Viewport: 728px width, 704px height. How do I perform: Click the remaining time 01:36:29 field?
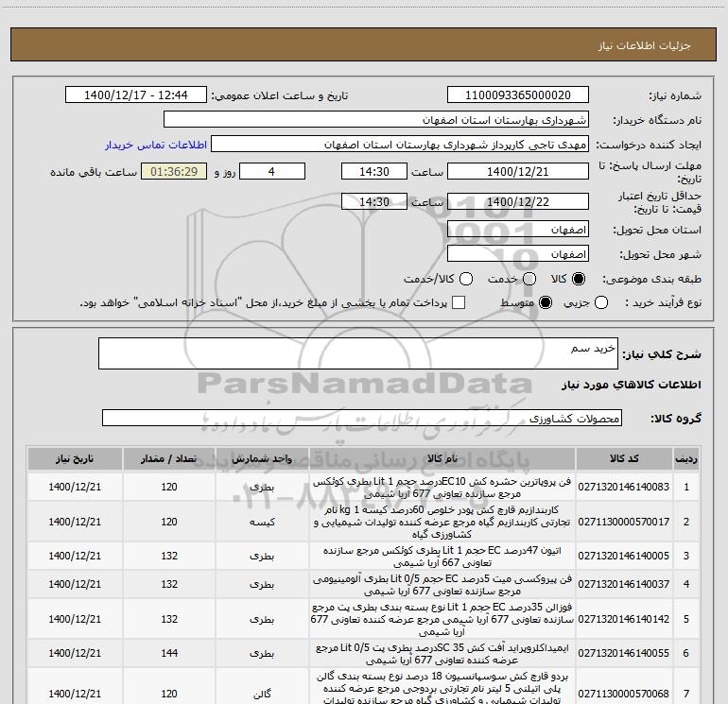(174, 172)
